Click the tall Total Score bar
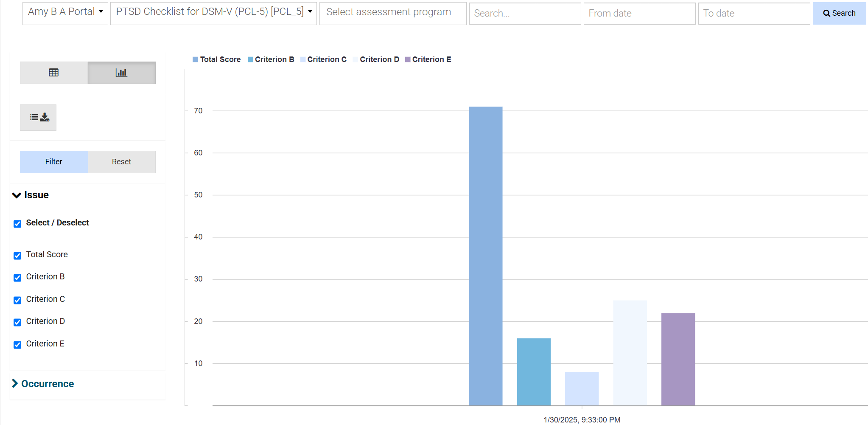868x425 pixels. (x=485, y=255)
